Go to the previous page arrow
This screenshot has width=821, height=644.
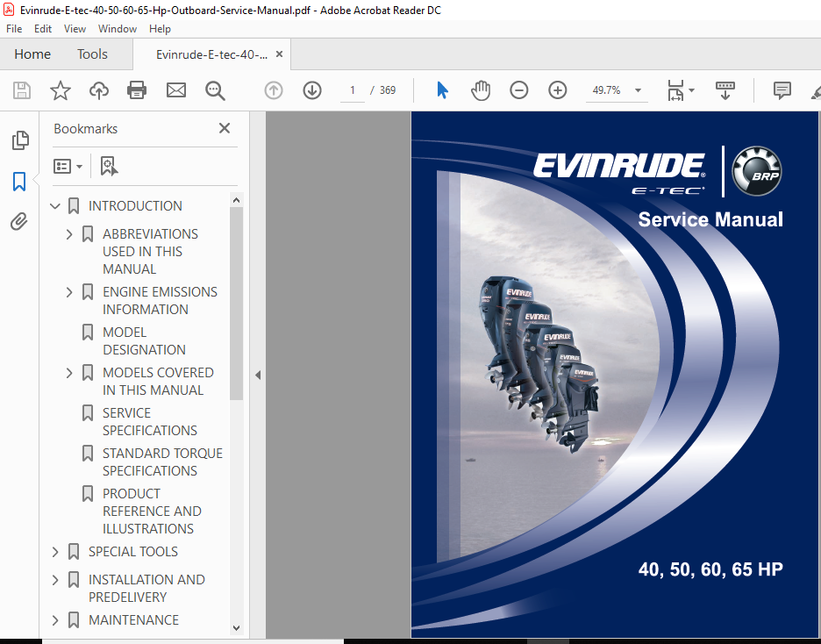[x=274, y=90]
